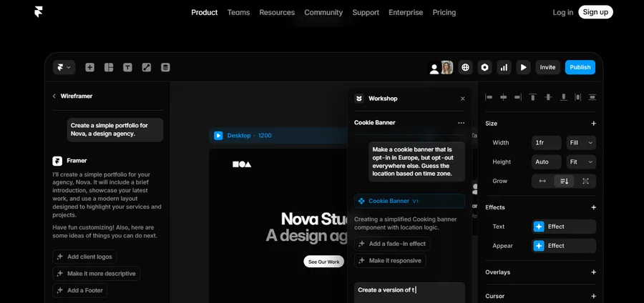Open the analytics bar chart icon
Viewport: 644px width, 303px height.
click(504, 68)
